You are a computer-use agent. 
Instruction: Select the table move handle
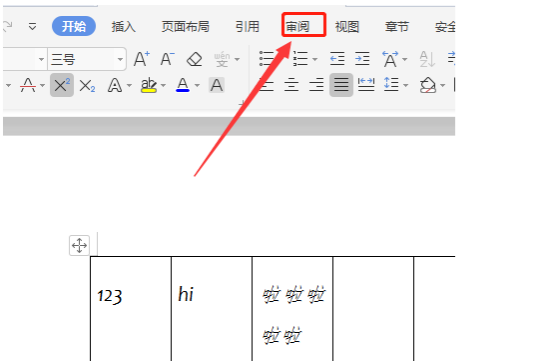79,245
